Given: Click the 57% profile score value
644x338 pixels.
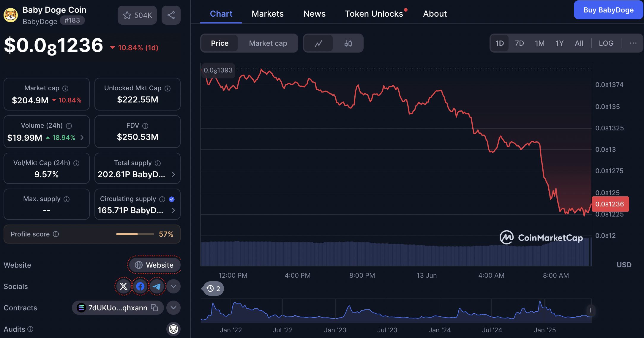Looking at the screenshot, I should (x=166, y=234).
